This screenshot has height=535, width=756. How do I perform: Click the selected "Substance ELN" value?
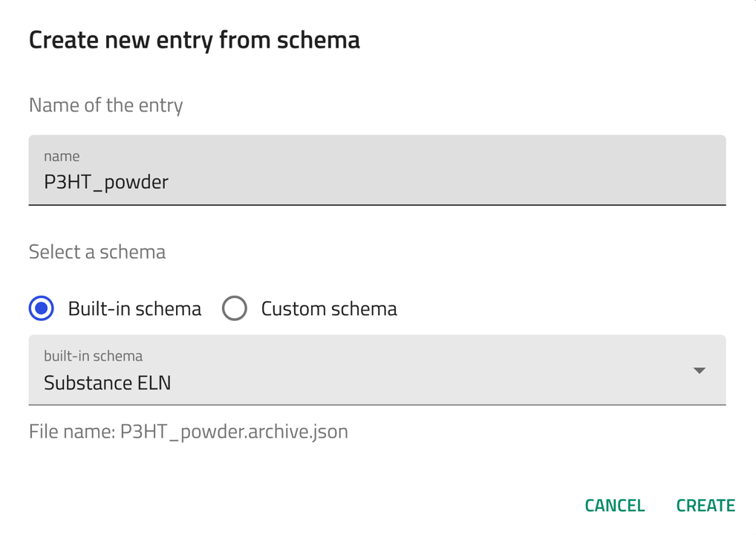tap(108, 383)
